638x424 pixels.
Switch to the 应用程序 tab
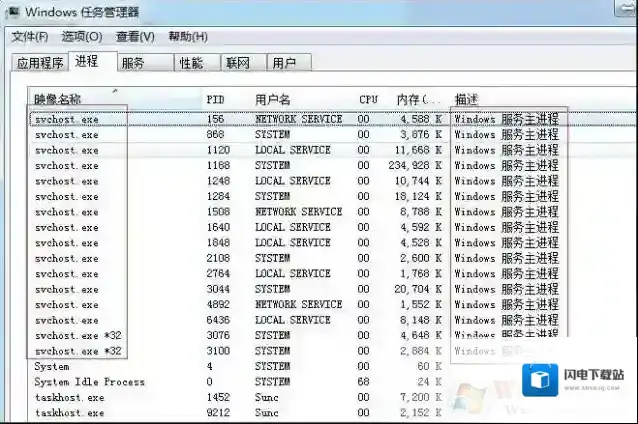tap(40, 63)
